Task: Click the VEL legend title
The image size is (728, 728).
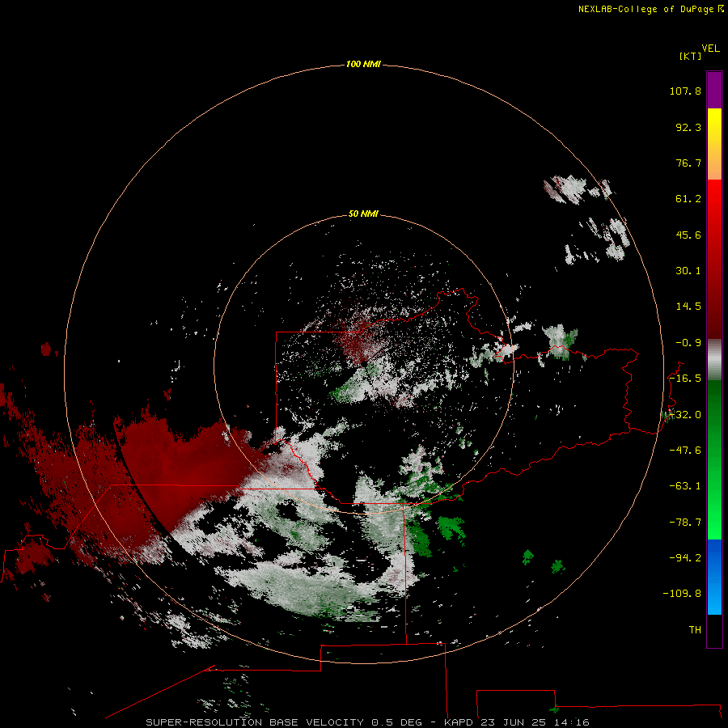Action: point(711,49)
